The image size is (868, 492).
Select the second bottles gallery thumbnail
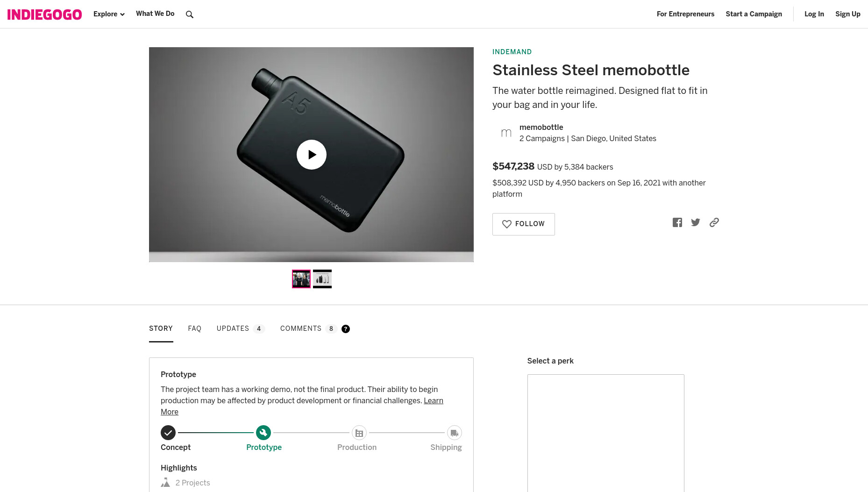tap(322, 279)
